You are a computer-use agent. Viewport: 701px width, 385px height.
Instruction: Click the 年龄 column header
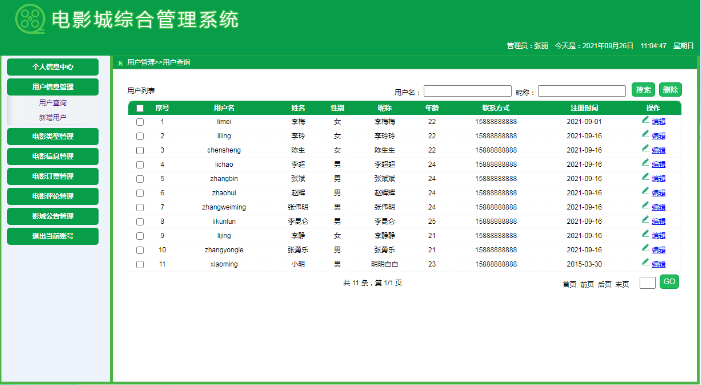point(432,108)
